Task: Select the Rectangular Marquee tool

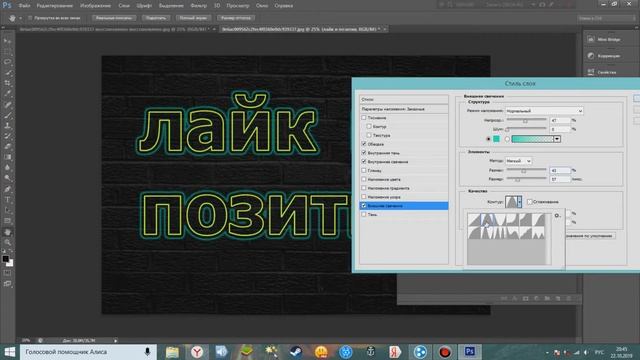Action: click(7, 51)
